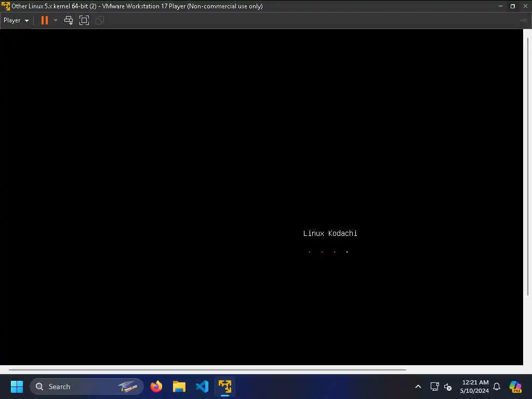Expand the power options dropdown arrow
The width and height of the screenshot is (532, 399).
[56, 20]
